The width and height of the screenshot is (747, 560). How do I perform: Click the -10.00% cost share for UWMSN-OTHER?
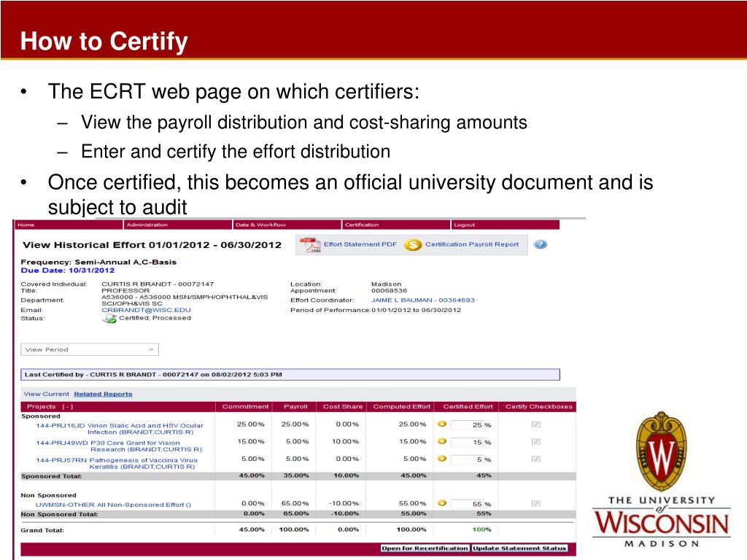344,503
